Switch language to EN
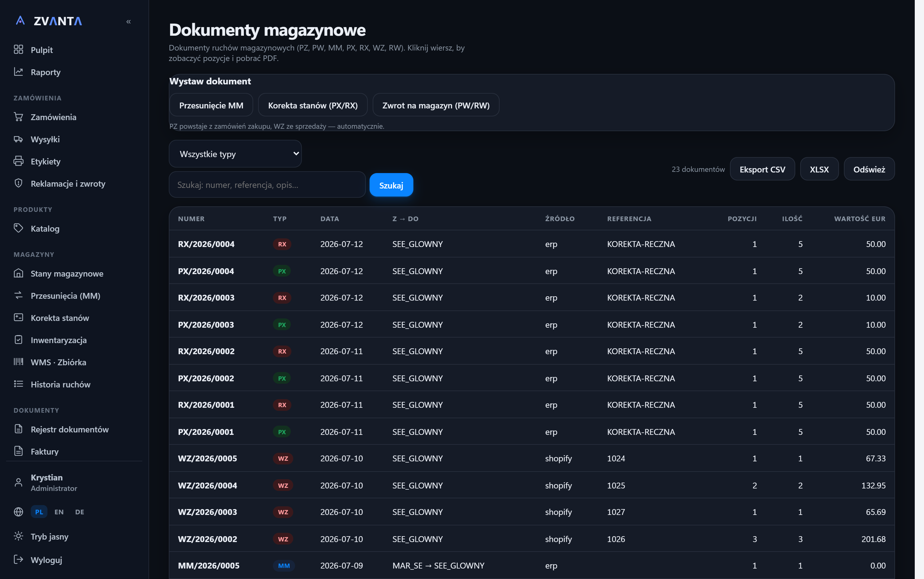 [59, 512]
